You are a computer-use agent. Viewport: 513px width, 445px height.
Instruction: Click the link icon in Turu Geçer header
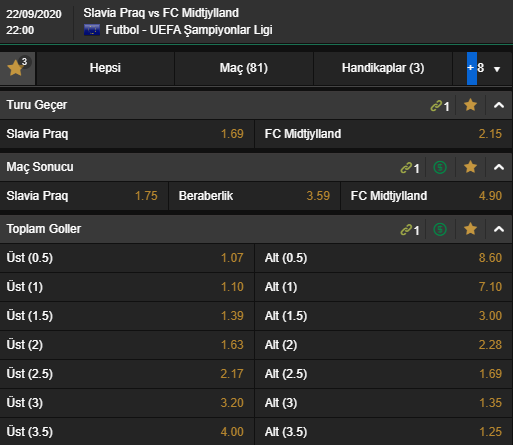coord(440,106)
